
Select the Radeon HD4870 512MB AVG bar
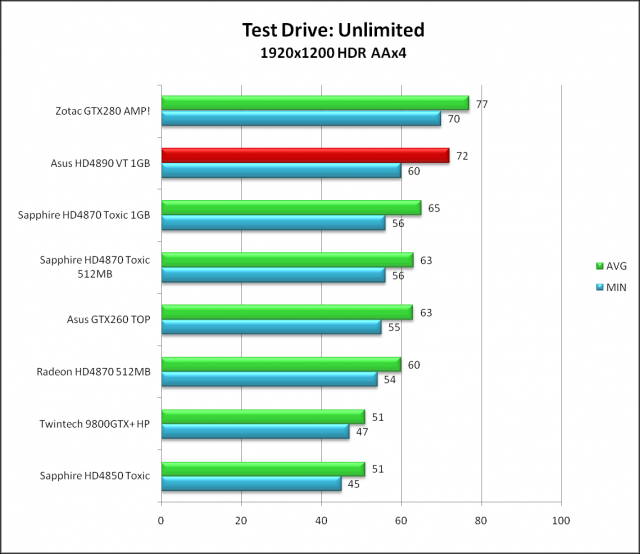pyautogui.click(x=281, y=364)
